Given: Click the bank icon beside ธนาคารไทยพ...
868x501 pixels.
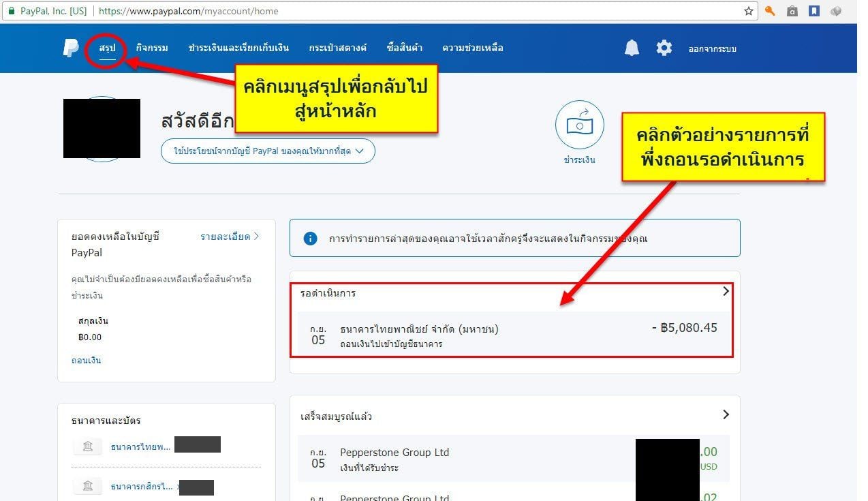Looking at the screenshot, I should (x=88, y=446).
